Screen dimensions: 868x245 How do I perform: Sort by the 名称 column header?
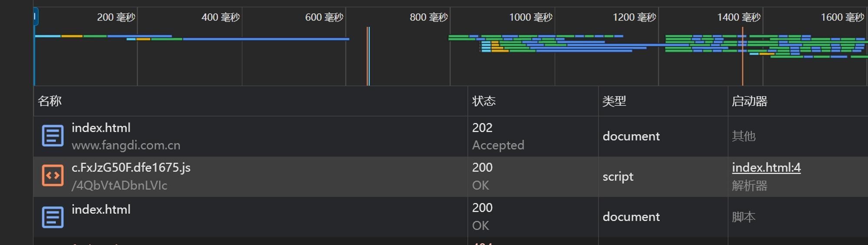coord(49,101)
